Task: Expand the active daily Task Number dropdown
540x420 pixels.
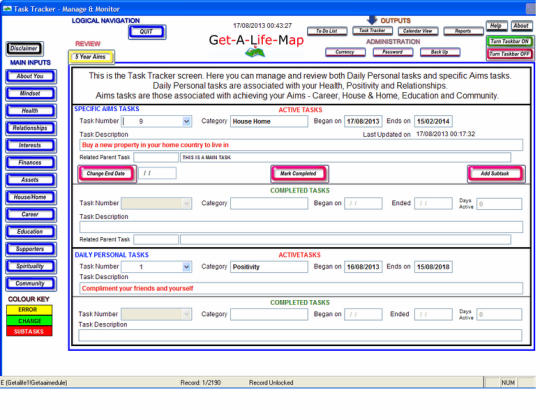Action: [x=187, y=267]
